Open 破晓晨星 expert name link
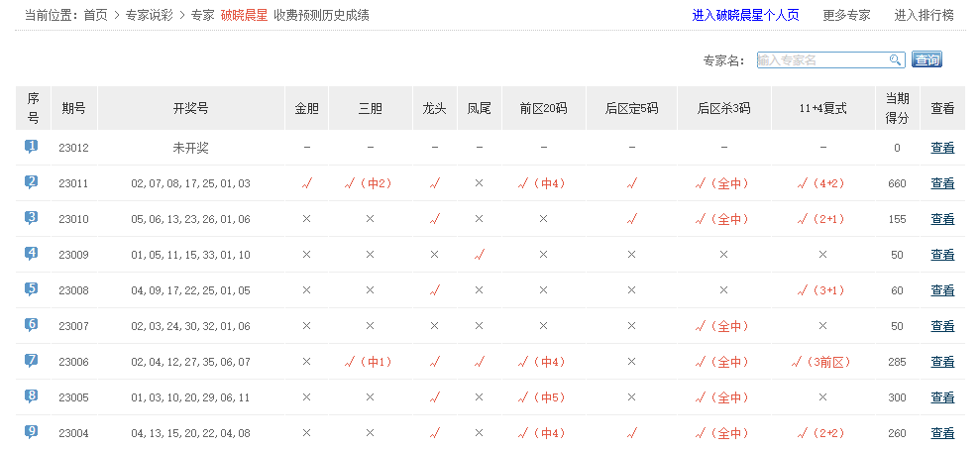This screenshot has width=980, height=450. click(x=244, y=16)
